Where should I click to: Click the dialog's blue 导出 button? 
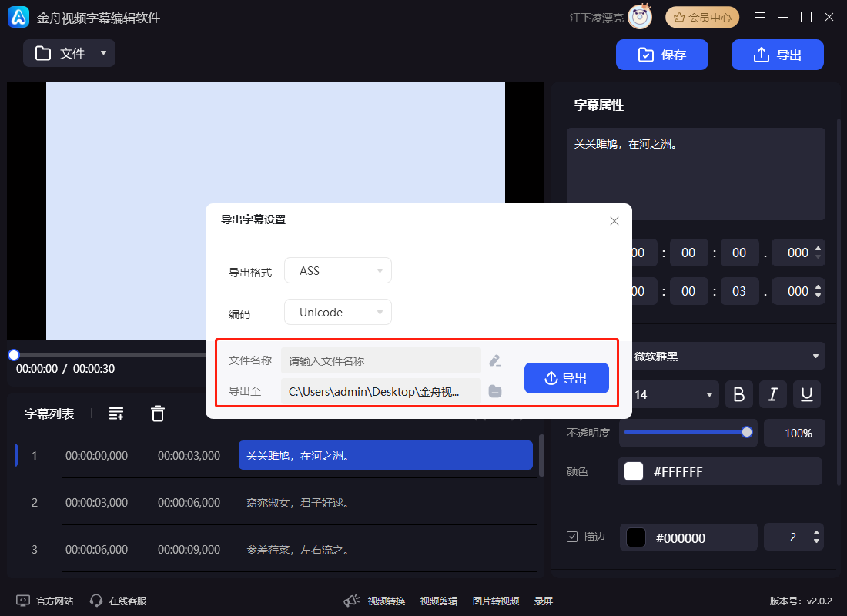[x=567, y=378]
